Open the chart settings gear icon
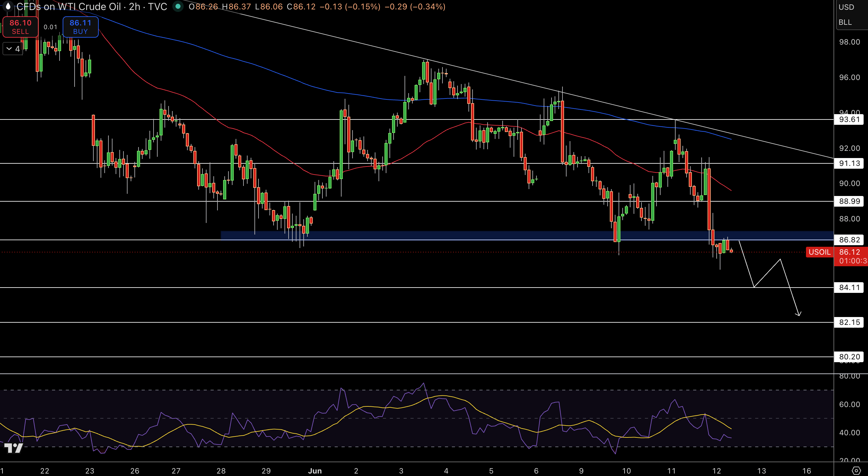 [856, 471]
